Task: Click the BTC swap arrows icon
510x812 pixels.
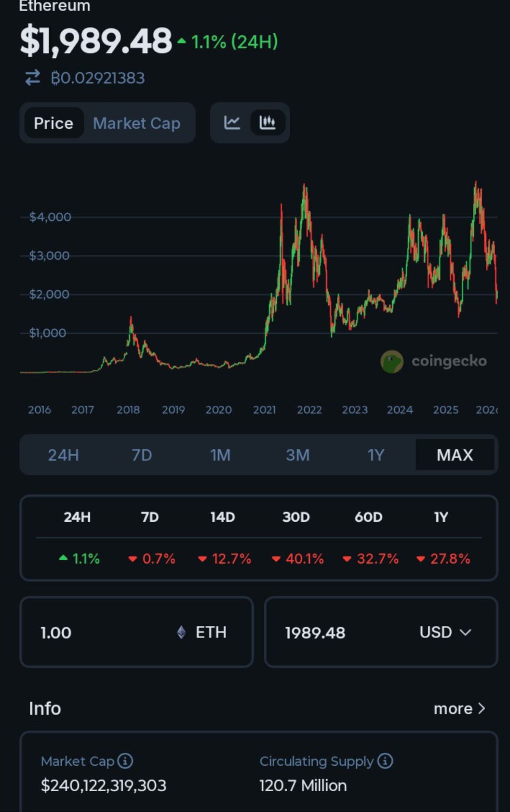Action: (33, 78)
